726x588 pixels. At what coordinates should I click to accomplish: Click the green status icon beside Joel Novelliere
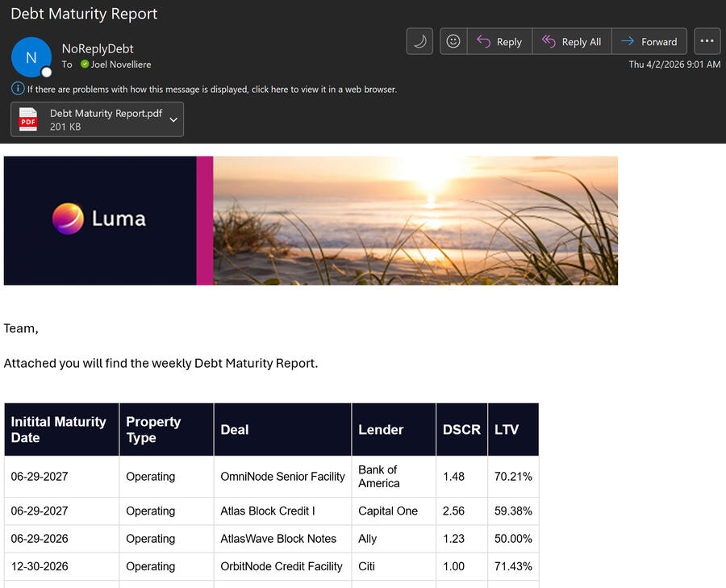[85, 65]
